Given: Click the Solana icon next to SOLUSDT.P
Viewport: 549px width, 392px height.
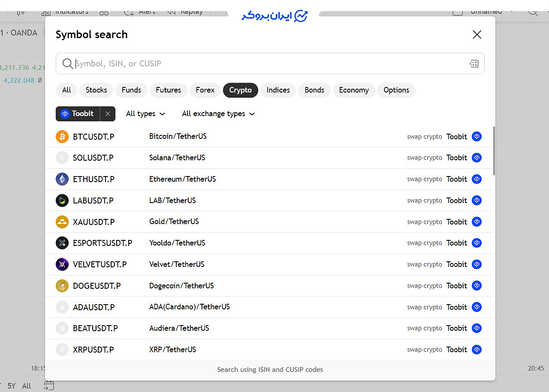Looking at the screenshot, I should pyautogui.click(x=62, y=158).
